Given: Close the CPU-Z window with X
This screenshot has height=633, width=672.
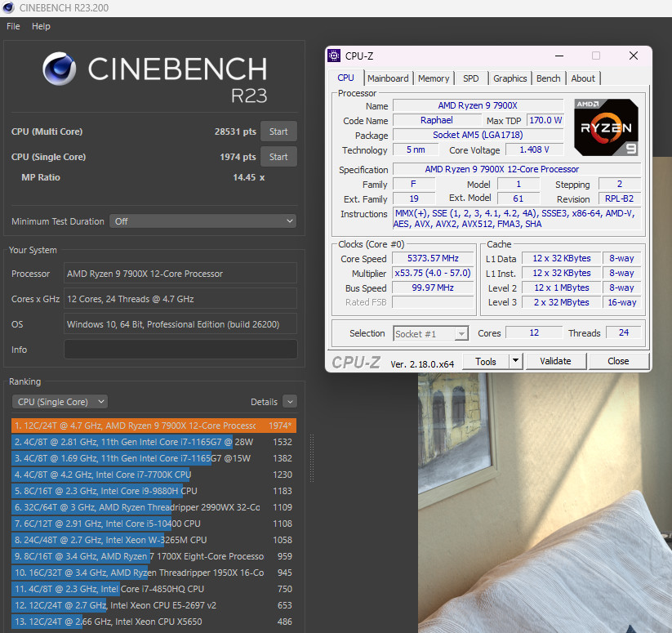Looking at the screenshot, I should [634, 56].
